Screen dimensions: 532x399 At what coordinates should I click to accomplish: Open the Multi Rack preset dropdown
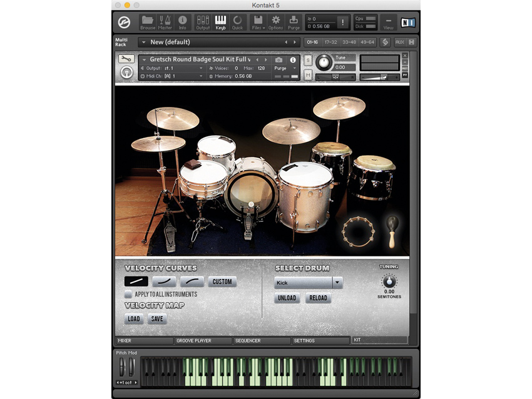click(143, 43)
